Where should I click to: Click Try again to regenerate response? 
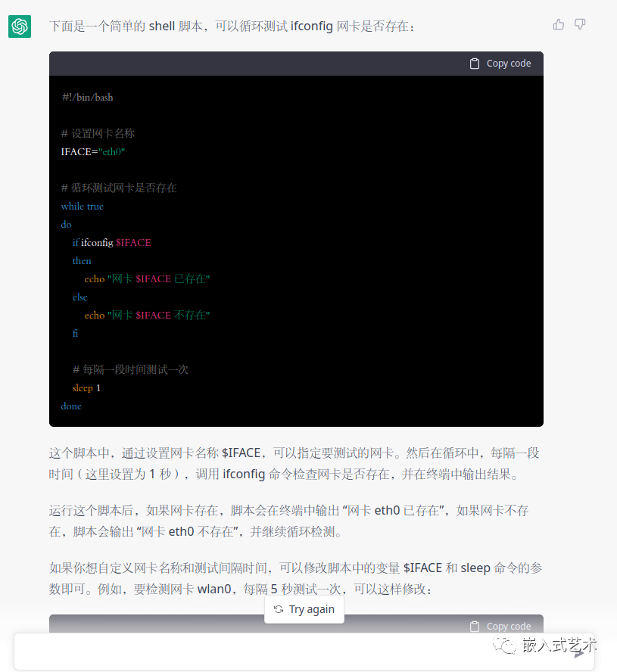click(x=304, y=609)
